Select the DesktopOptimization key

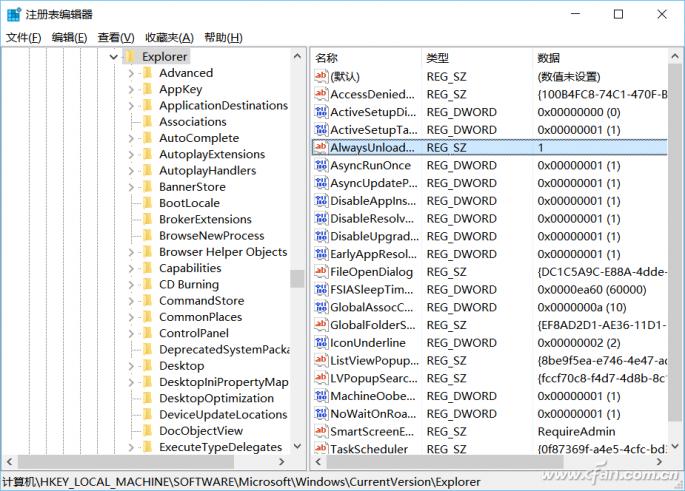point(216,398)
